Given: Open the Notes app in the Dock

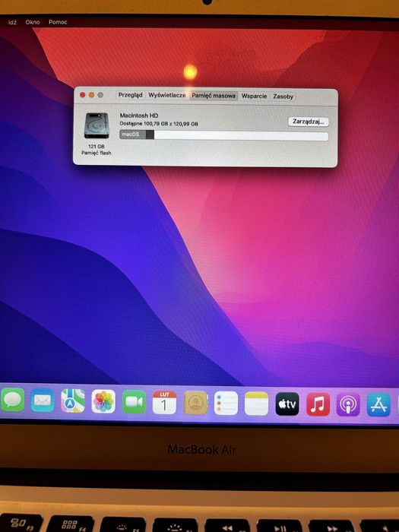Looking at the screenshot, I should pyautogui.click(x=257, y=404).
